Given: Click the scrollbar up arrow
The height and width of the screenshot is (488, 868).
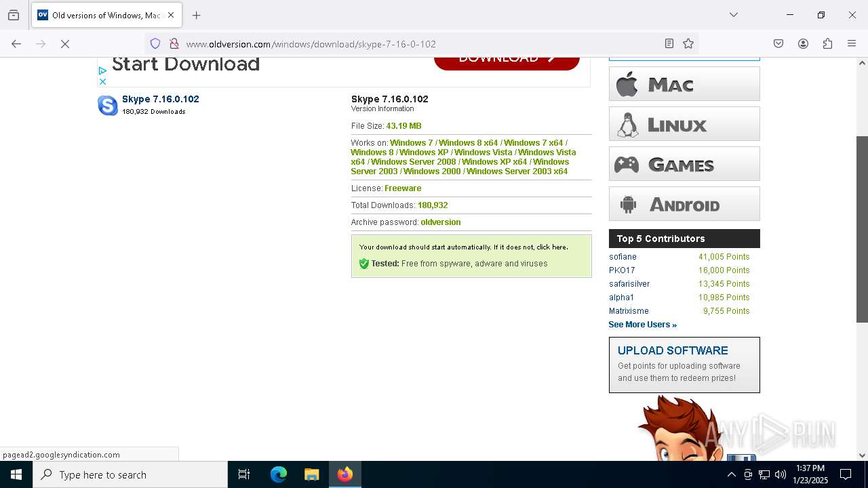Looking at the screenshot, I should point(862,63).
